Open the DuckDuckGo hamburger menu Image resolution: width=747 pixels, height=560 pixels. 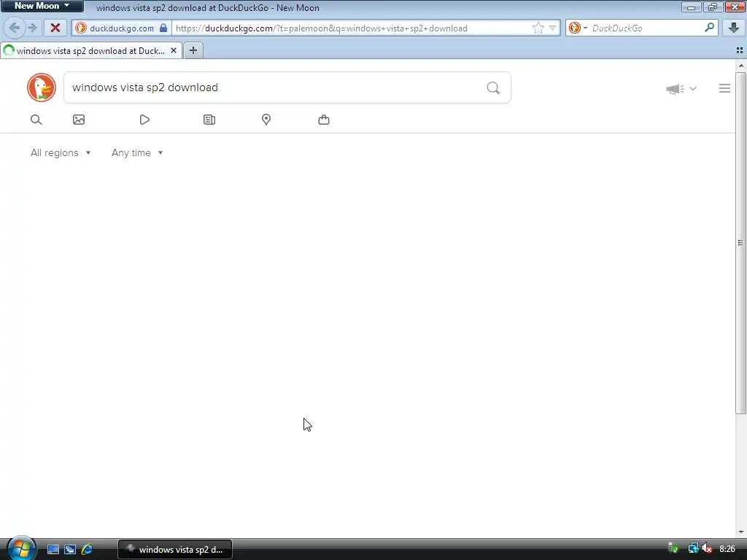(724, 88)
